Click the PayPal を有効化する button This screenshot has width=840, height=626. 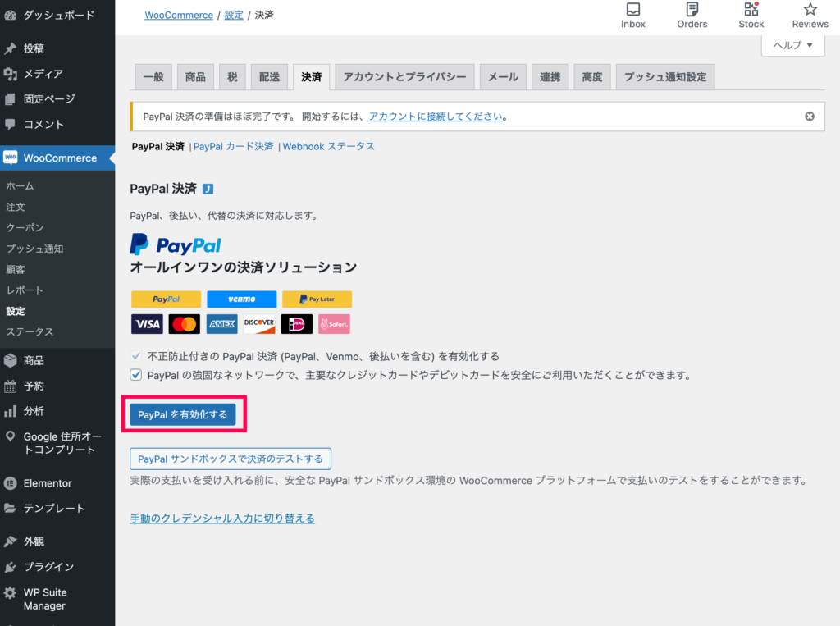point(183,414)
